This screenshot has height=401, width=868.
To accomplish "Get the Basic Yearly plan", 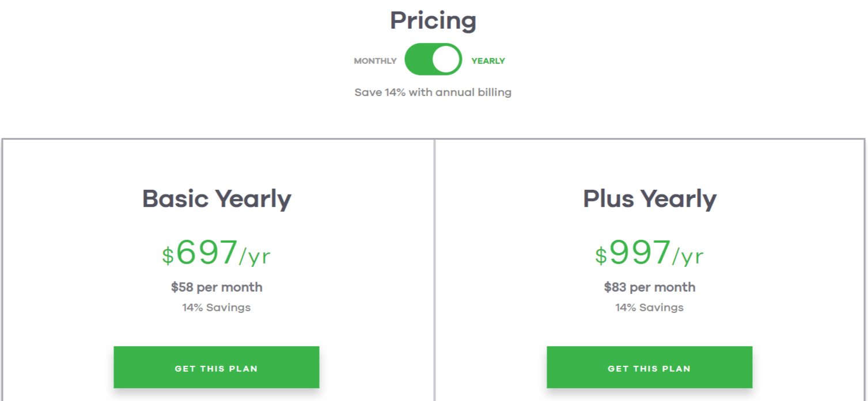I will (216, 368).
